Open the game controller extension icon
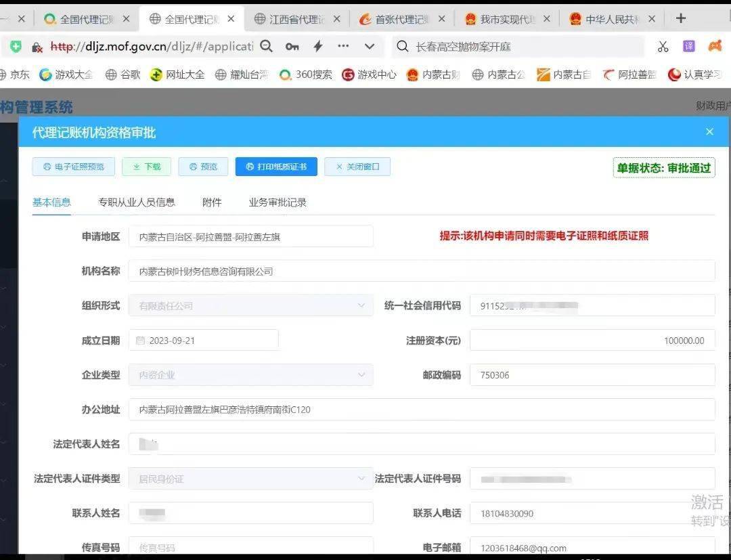731x560 pixels. click(714, 46)
